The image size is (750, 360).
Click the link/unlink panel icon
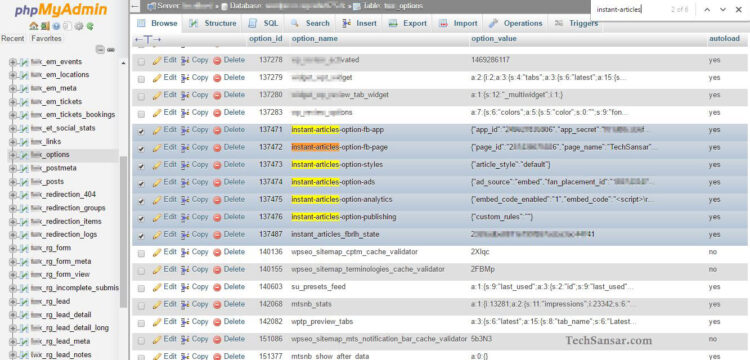(x=110, y=49)
